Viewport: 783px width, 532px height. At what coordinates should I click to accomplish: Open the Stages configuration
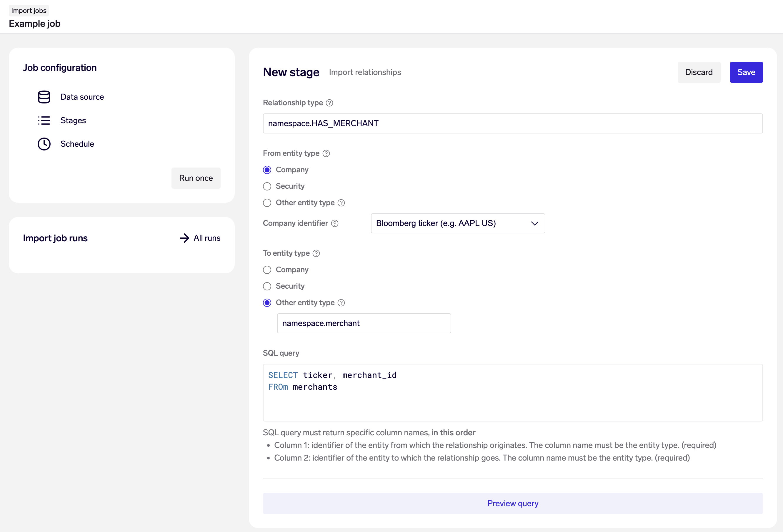(x=73, y=121)
